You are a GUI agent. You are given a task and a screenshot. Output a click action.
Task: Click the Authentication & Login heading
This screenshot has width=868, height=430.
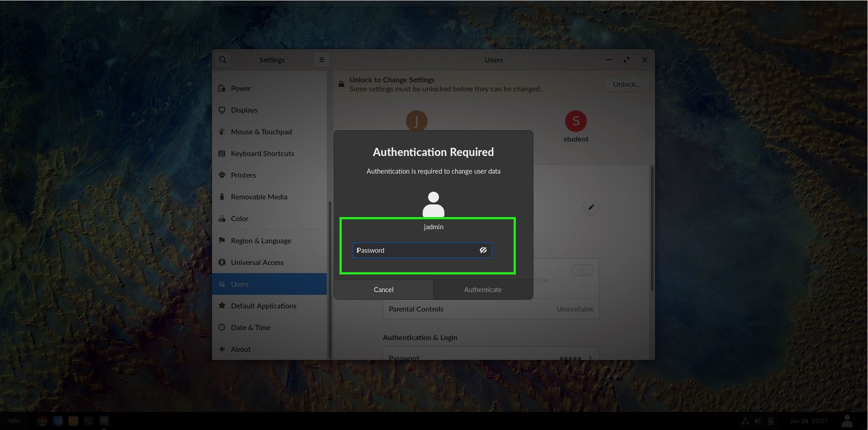pos(420,337)
